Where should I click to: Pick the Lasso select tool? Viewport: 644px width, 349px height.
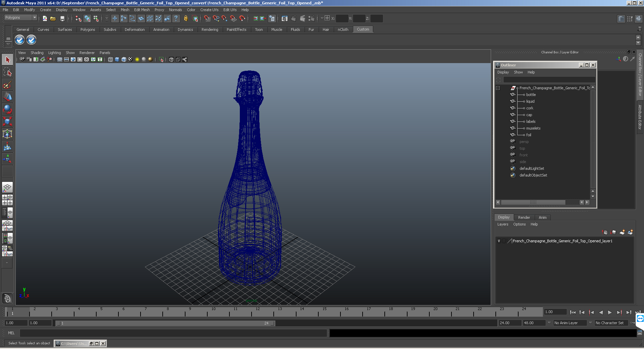pos(7,72)
